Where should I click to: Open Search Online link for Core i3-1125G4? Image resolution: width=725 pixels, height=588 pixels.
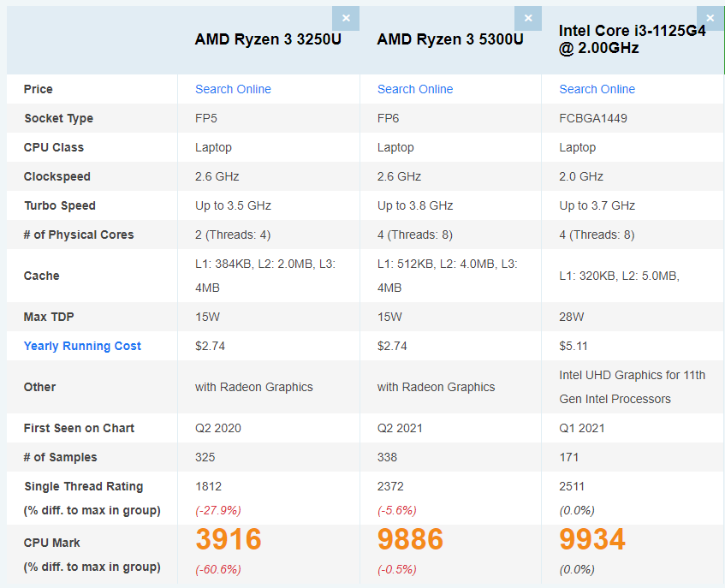click(597, 89)
